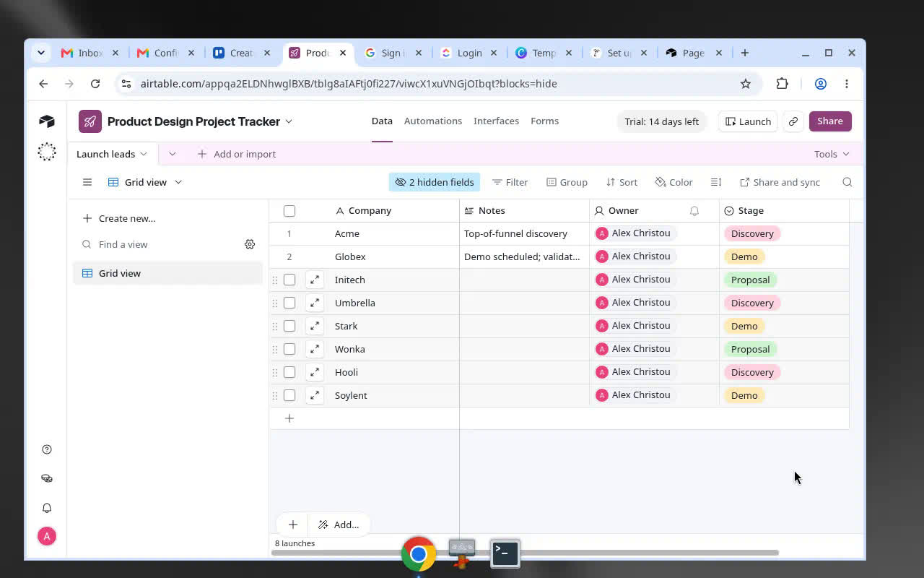The width and height of the screenshot is (924, 578).
Task: Check the Stark row checkbox
Action: click(x=289, y=326)
